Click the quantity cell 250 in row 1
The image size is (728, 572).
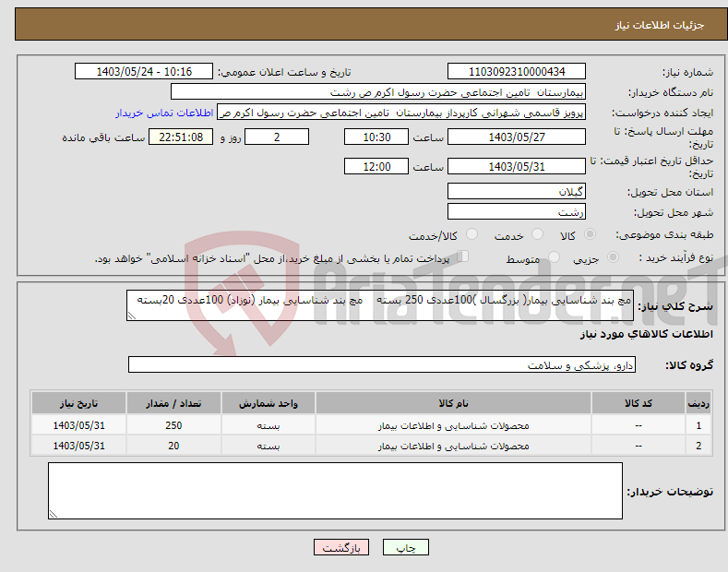pyautogui.click(x=173, y=425)
